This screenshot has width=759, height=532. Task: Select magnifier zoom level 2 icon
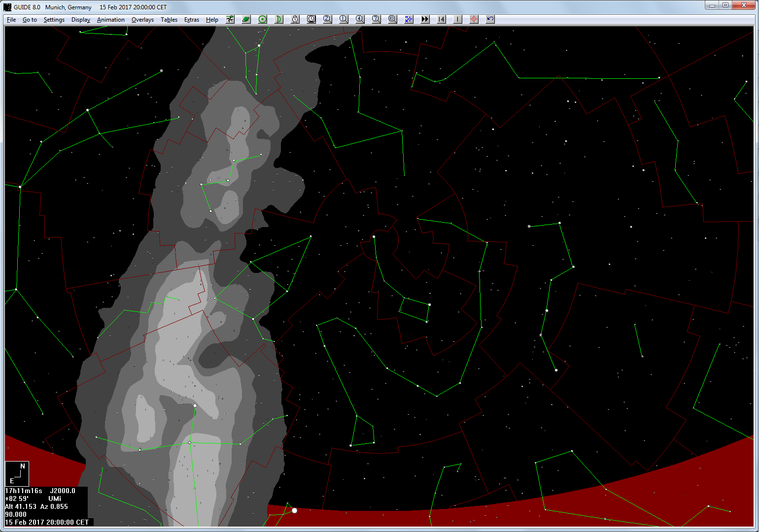(328, 19)
